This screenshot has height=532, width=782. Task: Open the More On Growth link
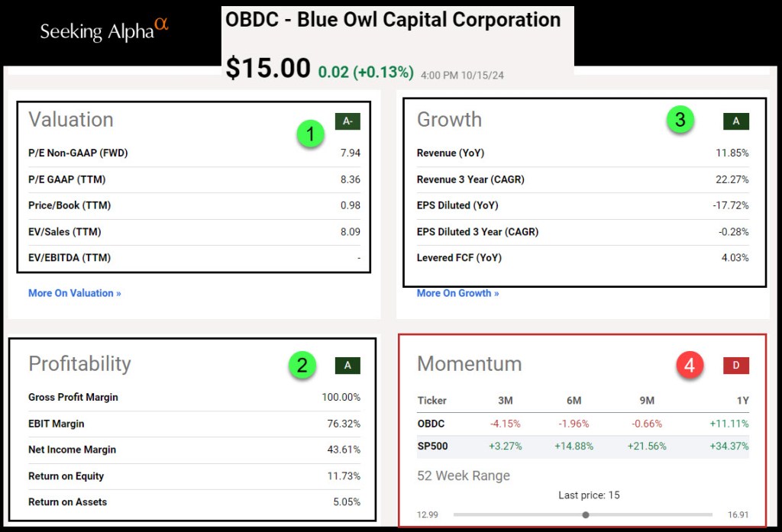(457, 293)
